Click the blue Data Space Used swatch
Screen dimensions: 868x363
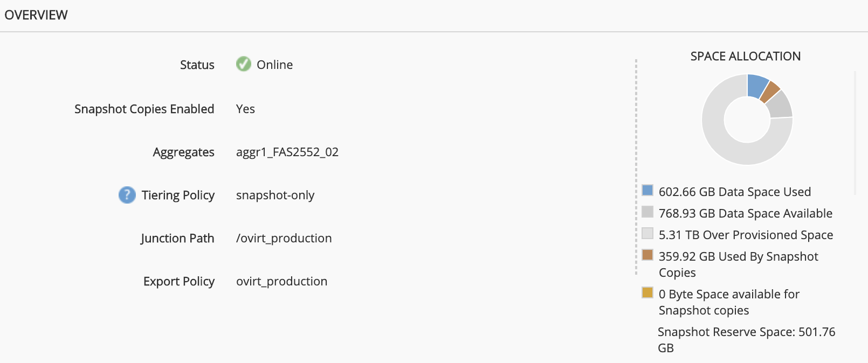pos(647,190)
